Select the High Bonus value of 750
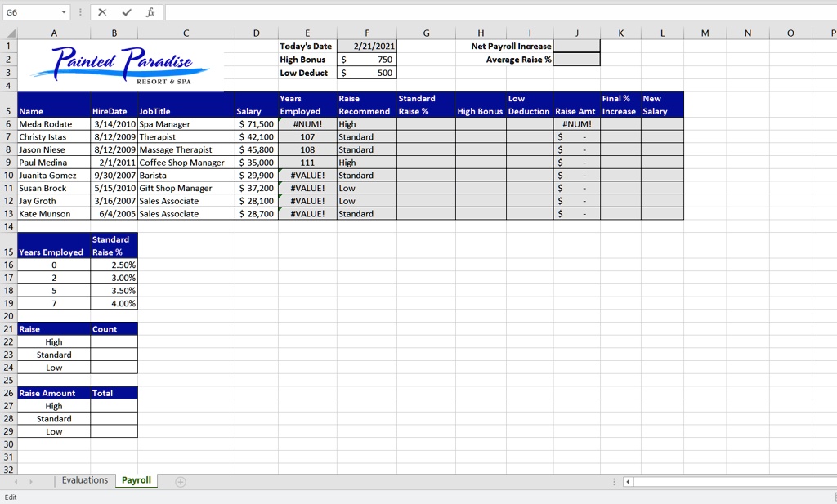 [x=367, y=59]
